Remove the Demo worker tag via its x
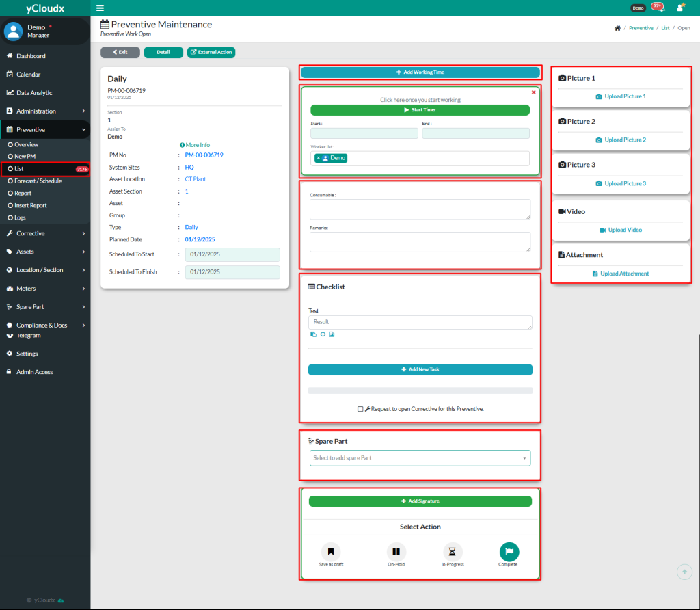The image size is (700, 610). point(319,158)
